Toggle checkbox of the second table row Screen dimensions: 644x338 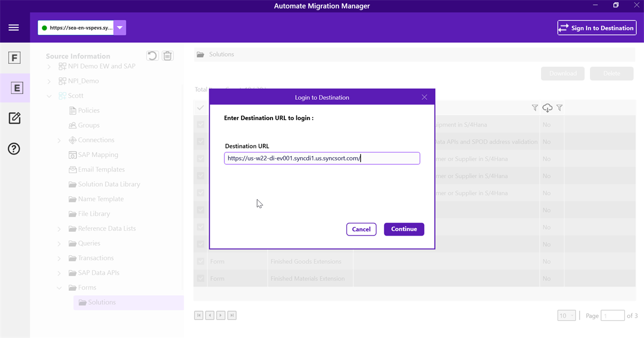click(x=201, y=142)
